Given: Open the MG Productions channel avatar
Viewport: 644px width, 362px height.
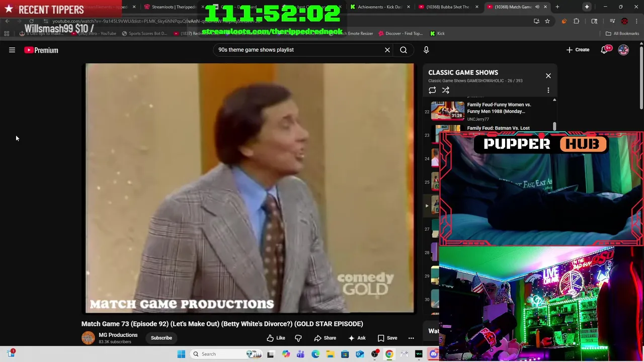Looking at the screenshot, I should coord(88,338).
